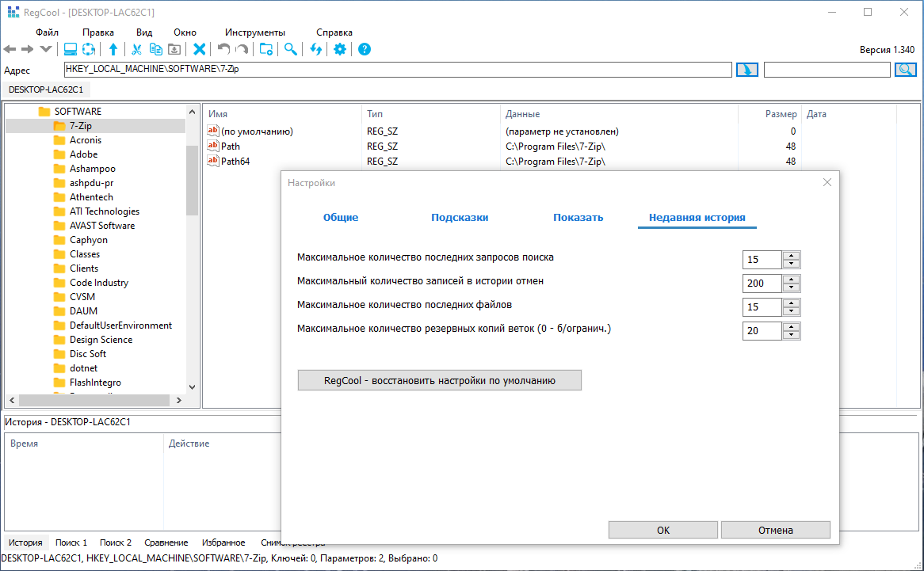The height and width of the screenshot is (571, 924).
Task: Click the Path64 value string icon
Action: (213, 160)
